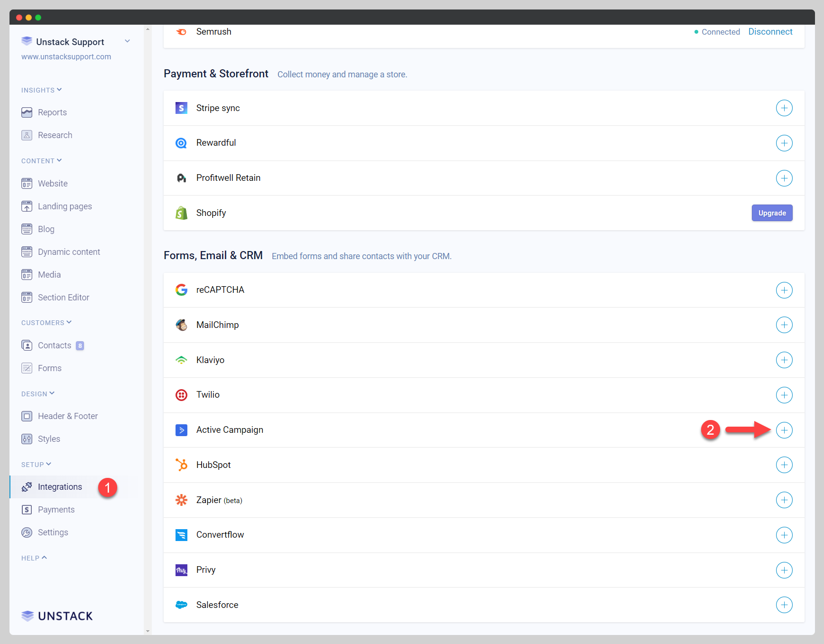Click the Stripe logo icon
The image size is (824, 644).
pos(181,108)
